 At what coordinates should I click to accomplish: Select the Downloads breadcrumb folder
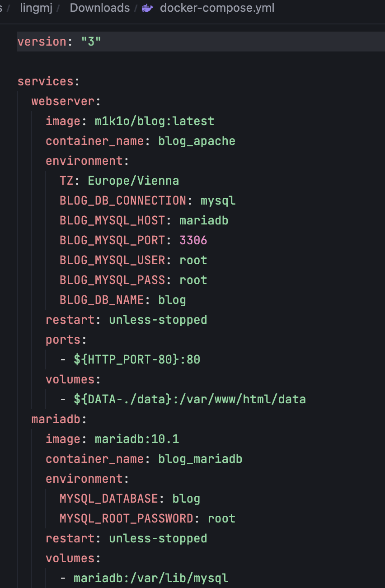coord(100,8)
